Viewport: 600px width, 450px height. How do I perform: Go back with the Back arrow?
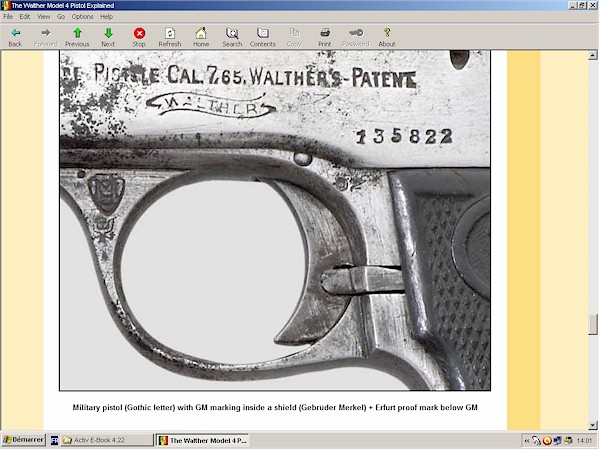pyautogui.click(x=15, y=37)
